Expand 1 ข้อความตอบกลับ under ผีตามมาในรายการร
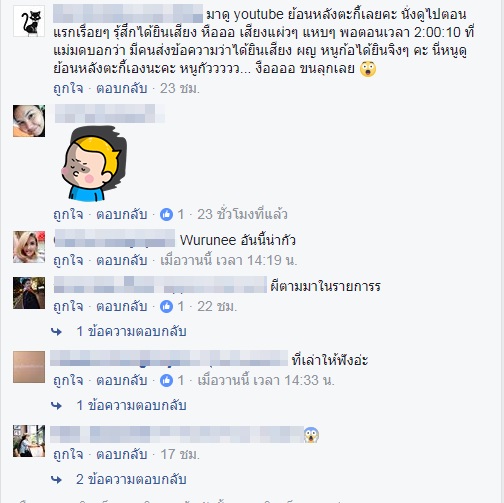Viewport: 504px width, 503px height. 131,332
